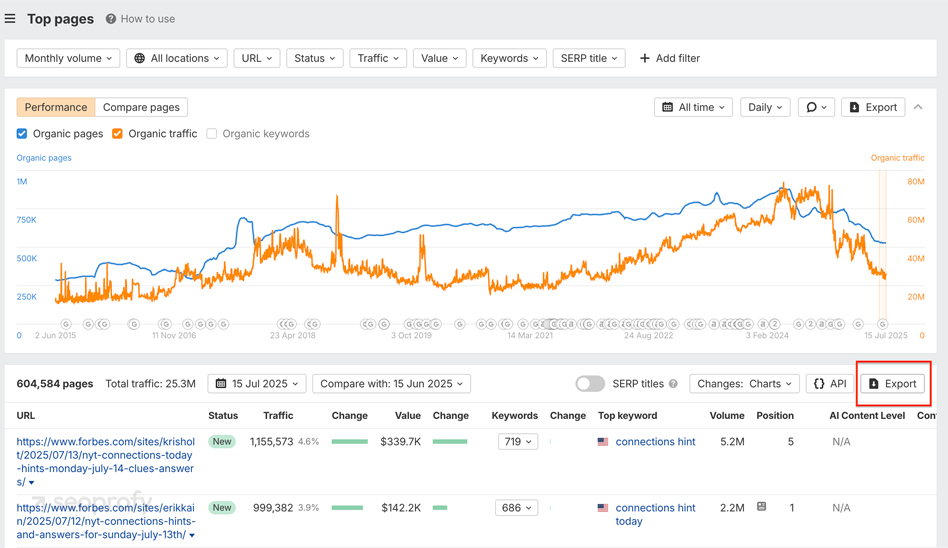The image size is (948, 548).
Task: Open the Daily granularity dropdown
Action: tap(765, 107)
